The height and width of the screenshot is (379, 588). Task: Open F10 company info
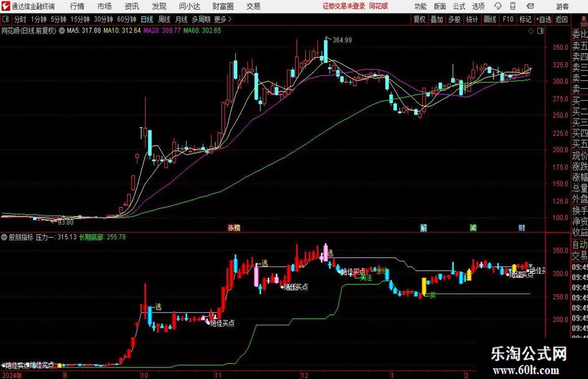[508, 19]
